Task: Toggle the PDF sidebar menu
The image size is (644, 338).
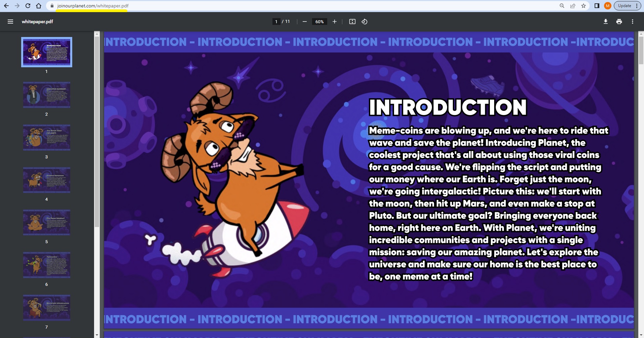Action: click(x=10, y=22)
